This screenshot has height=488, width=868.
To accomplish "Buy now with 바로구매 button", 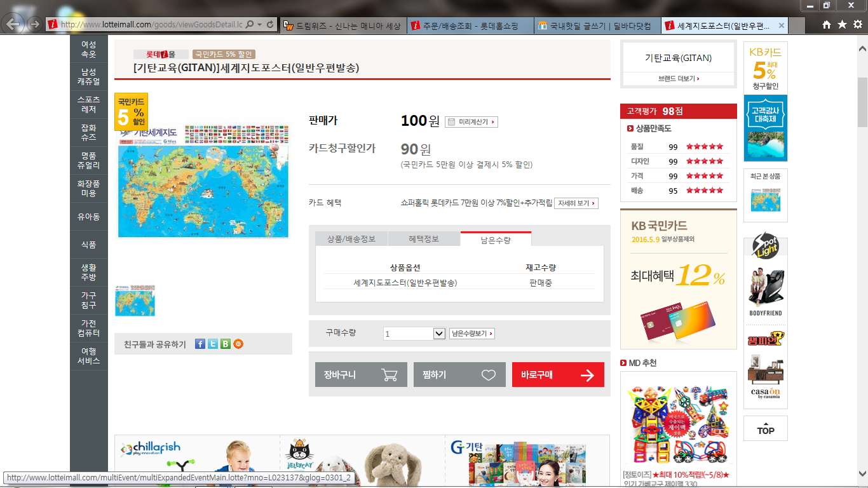I will 558,375.
